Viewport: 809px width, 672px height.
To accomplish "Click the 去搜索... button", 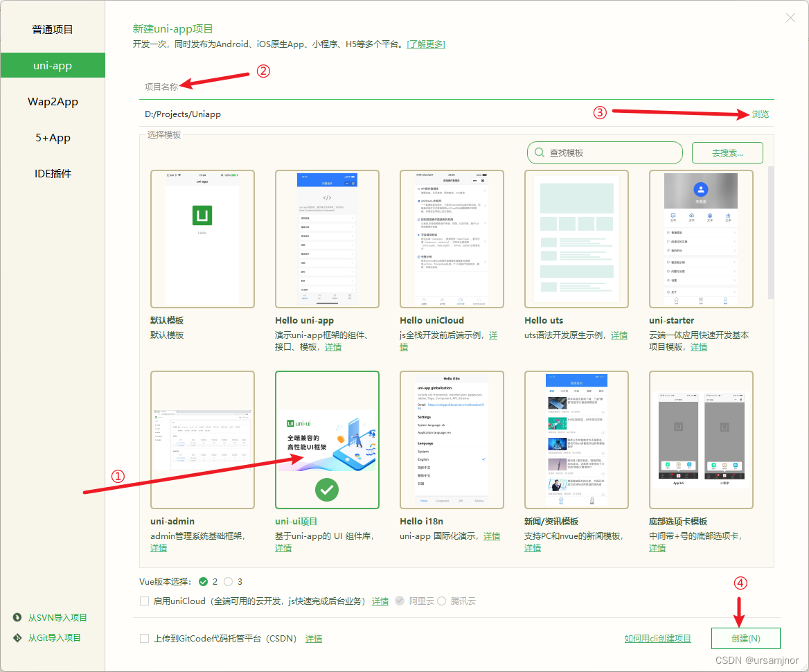I will [x=727, y=153].
